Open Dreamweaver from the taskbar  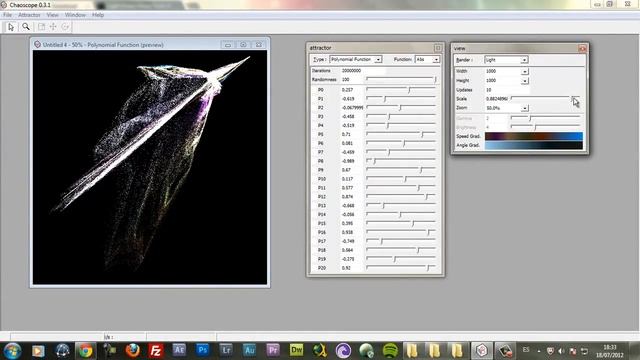[296, 350]
